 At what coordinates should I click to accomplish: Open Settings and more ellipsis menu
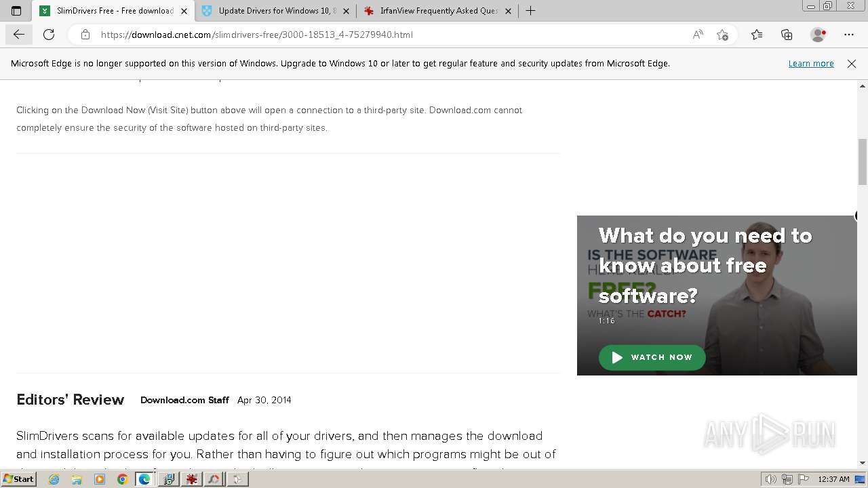click(x=849, y=35)
